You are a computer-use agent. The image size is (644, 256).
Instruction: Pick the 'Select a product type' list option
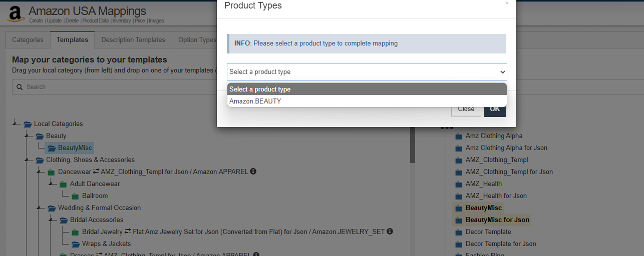click(x=367, y=89)
